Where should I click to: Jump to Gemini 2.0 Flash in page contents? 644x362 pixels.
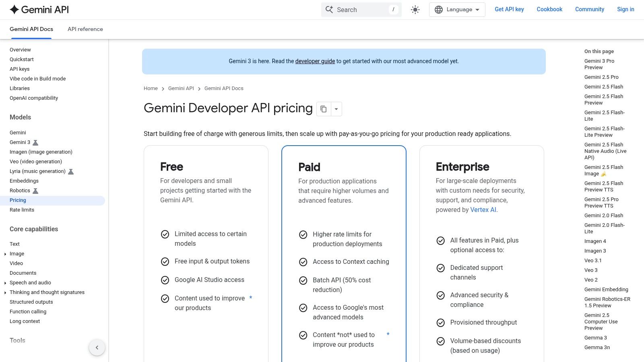tap(604, 216)
